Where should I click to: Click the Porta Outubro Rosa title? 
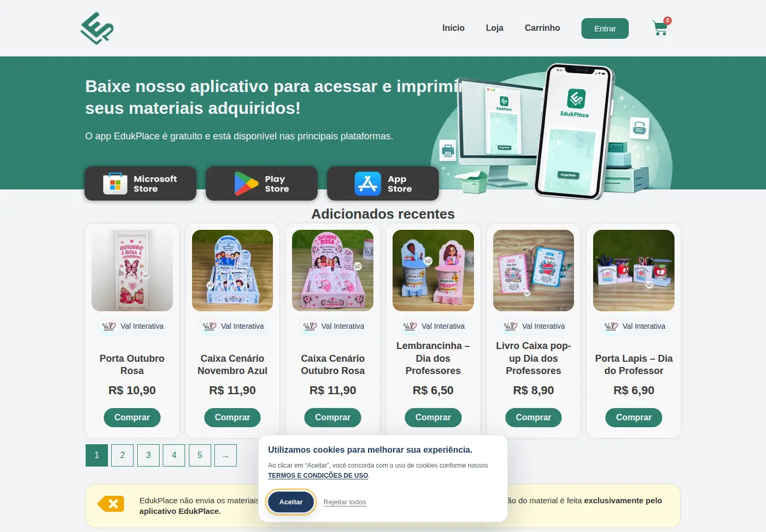(132, 364)
